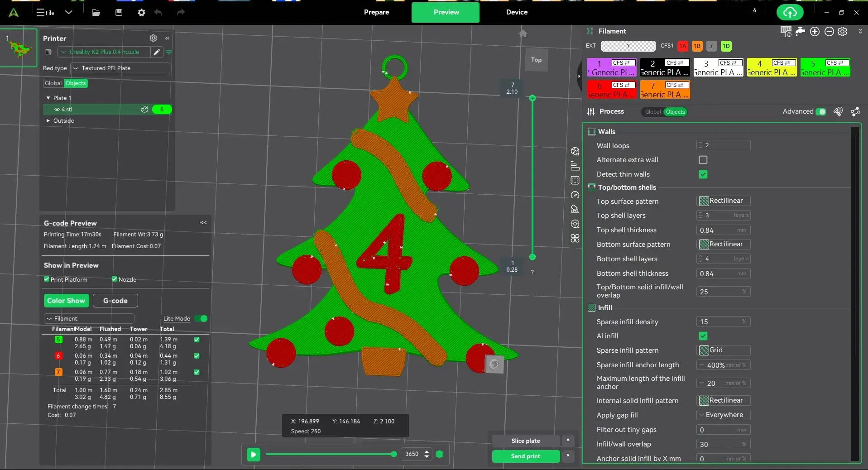Toggle Lite Mode switch
The height and width of the screenshot is (470, 868).
pyautogui.click(x=201, y=319)
